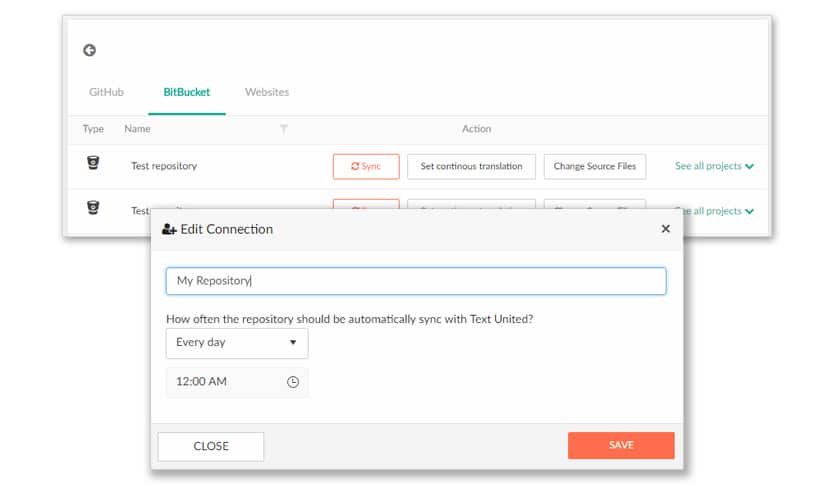Click Bitbucket icon in second repository row
825x490 pixels.
[x=93, y=207]
